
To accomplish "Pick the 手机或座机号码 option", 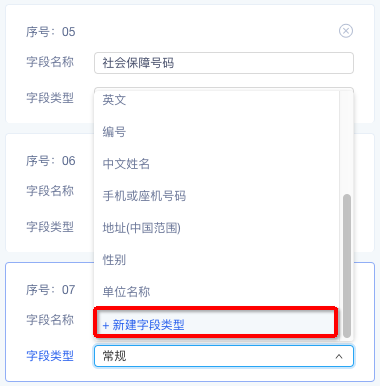I will [x=216, y=196].
